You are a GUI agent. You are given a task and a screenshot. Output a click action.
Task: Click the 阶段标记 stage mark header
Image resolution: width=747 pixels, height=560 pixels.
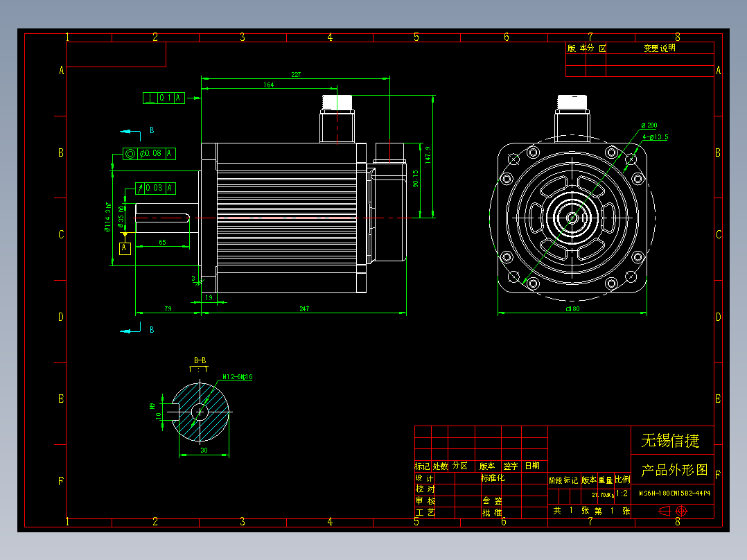point(563,480)
